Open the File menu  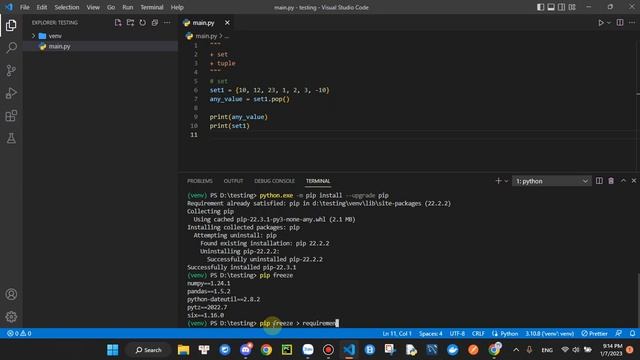click(24, 7)
